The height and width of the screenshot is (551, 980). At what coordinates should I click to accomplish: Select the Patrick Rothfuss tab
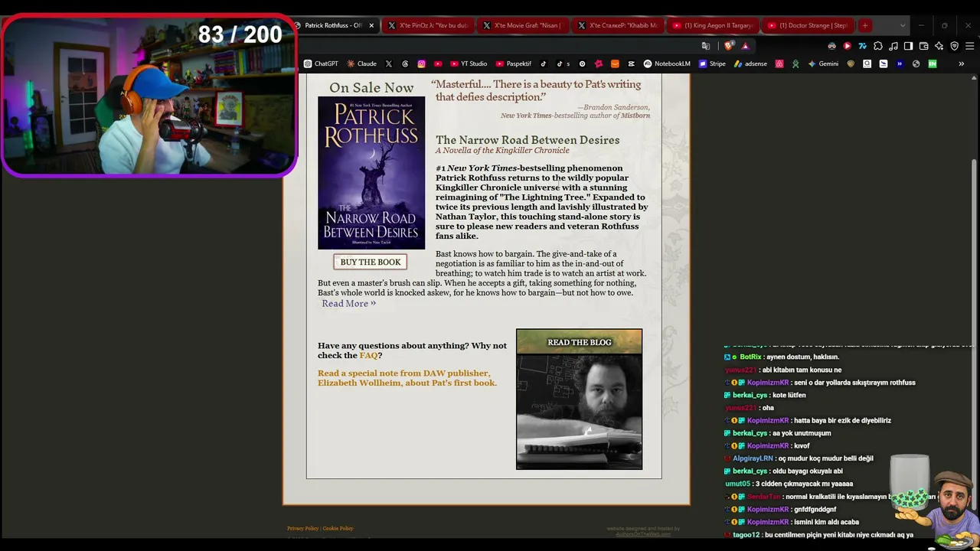coord(333,25)
